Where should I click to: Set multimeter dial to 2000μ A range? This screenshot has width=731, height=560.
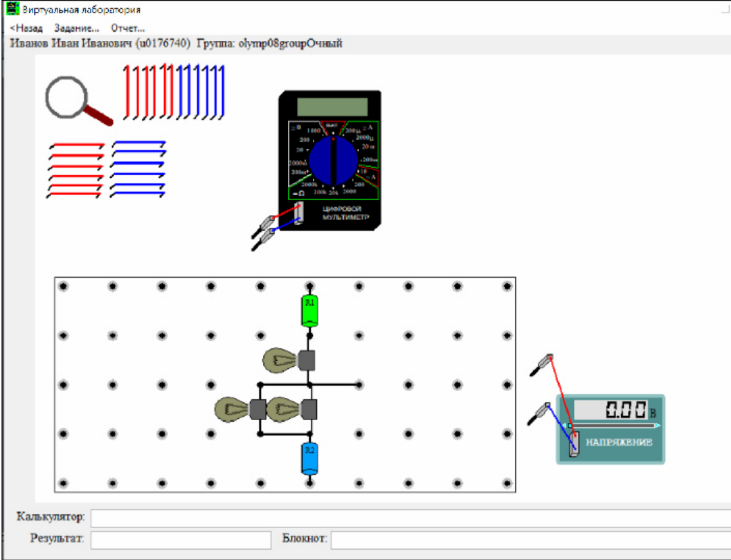[x=363, y=138]
